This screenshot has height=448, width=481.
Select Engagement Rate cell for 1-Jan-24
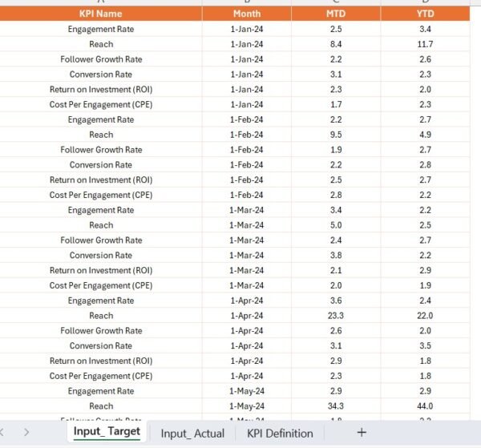[x=101, y=29]
